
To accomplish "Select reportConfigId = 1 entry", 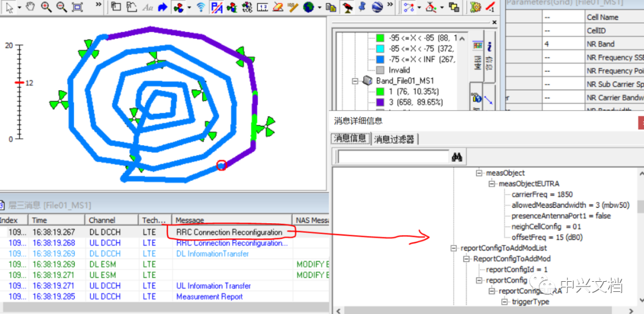I will click(516, 270).
